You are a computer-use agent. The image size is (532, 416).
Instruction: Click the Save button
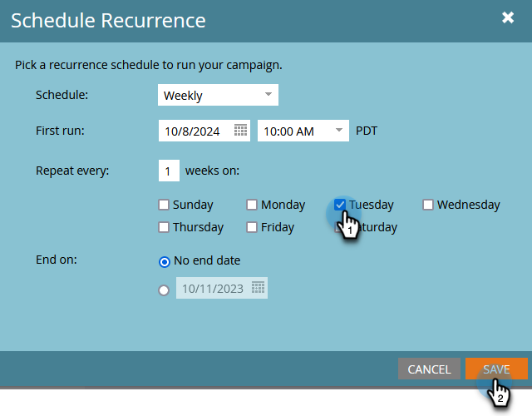(x=496, y=369)
